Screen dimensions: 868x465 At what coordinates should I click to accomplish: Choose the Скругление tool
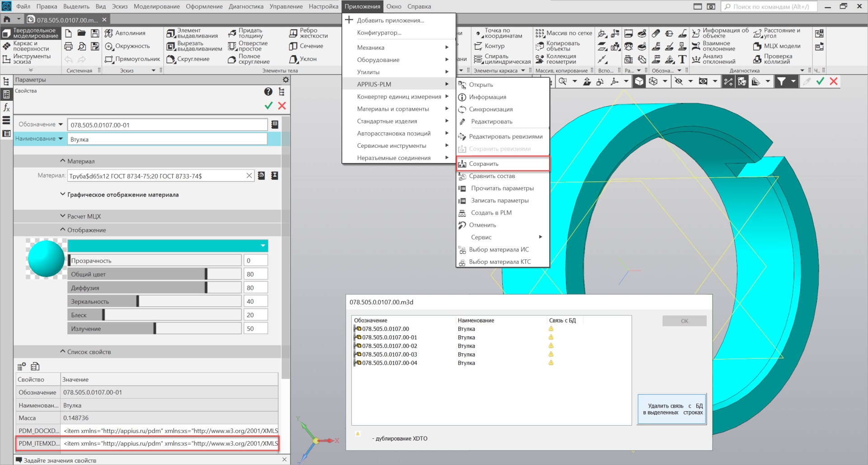pos(188,59)
